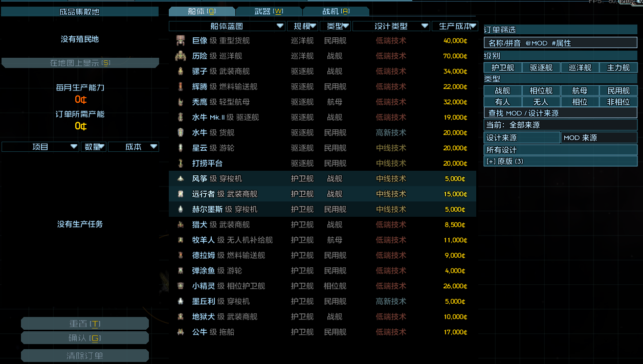Enable the 相位舰 type filter
Screen dimensions: 643x364
[541, 90]
